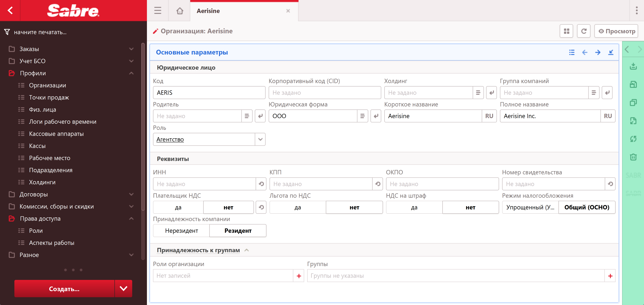The width and height of the screenshot is (644, 305).
Task: Click the reset icon beside ИНН field
Action: (261, 184)
